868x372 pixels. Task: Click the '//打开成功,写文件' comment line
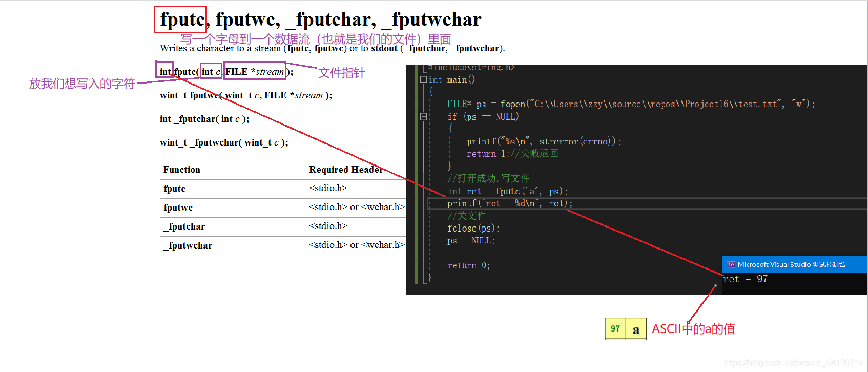[488, 178]
